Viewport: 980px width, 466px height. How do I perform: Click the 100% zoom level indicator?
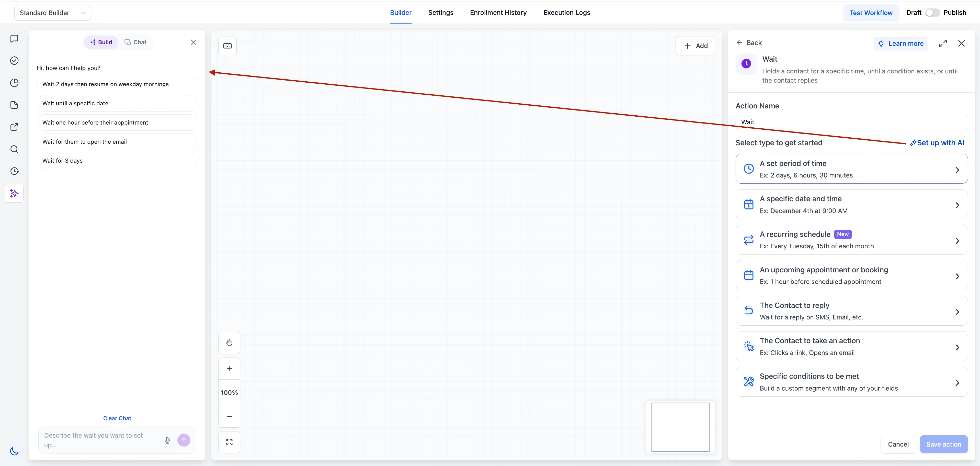tap(229, 393)
